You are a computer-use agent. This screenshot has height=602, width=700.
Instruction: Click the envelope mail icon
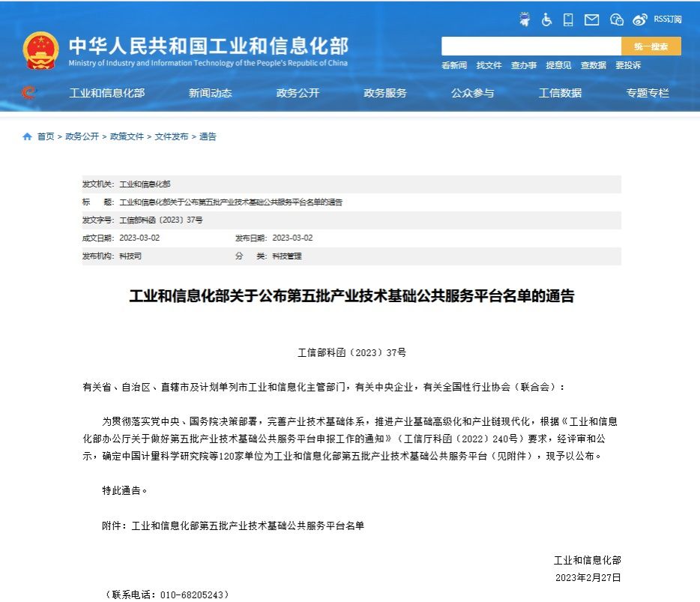591,19
